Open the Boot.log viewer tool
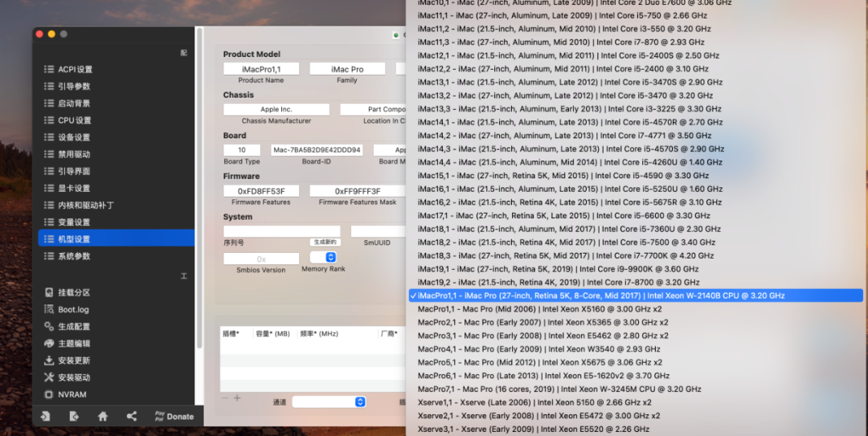 click(x=66, y=309)
